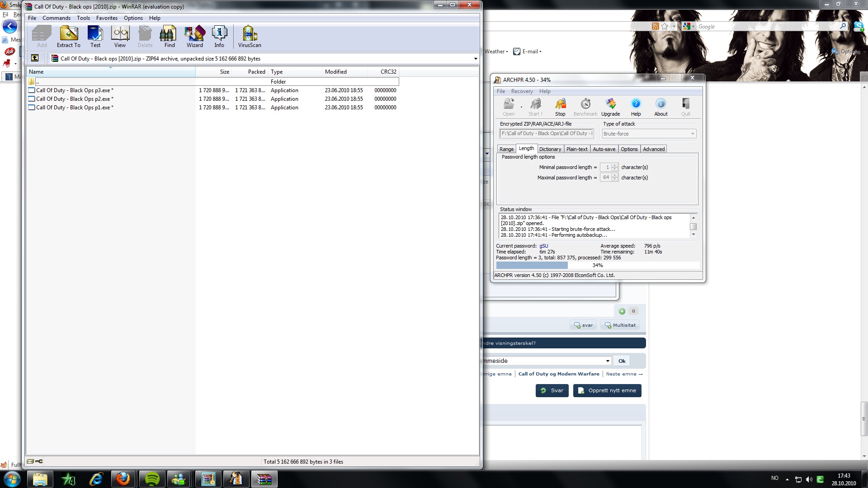The height and width of the screenshot is (488, 868).
Task: Open Firefox from the taskbar
Action: coord(123,479)
